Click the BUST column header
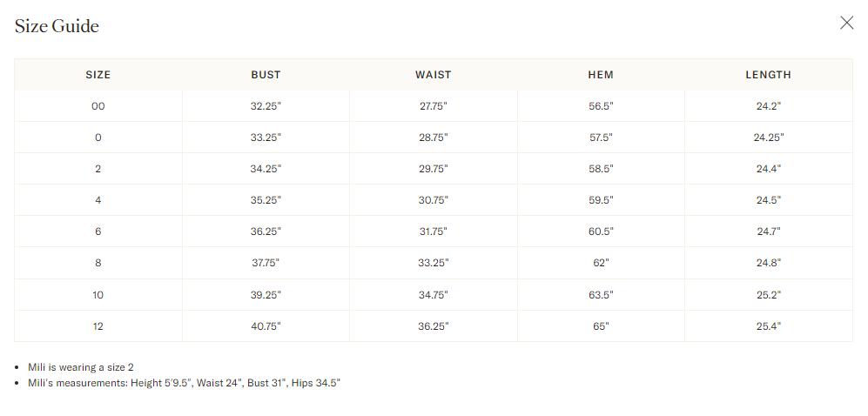This screenshot has height=416, width=868. 266,75
